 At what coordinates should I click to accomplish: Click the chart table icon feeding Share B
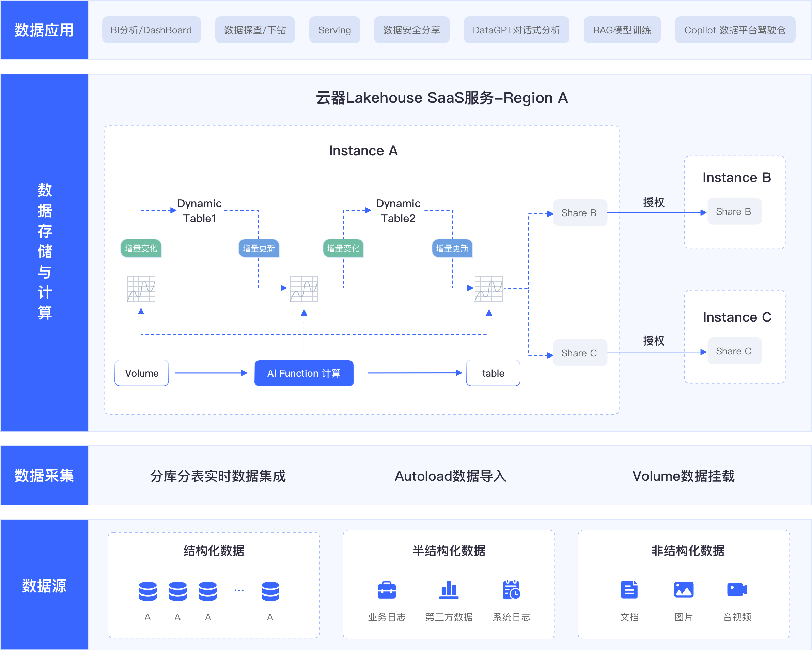pyautogui.click(x=488, y=289)
